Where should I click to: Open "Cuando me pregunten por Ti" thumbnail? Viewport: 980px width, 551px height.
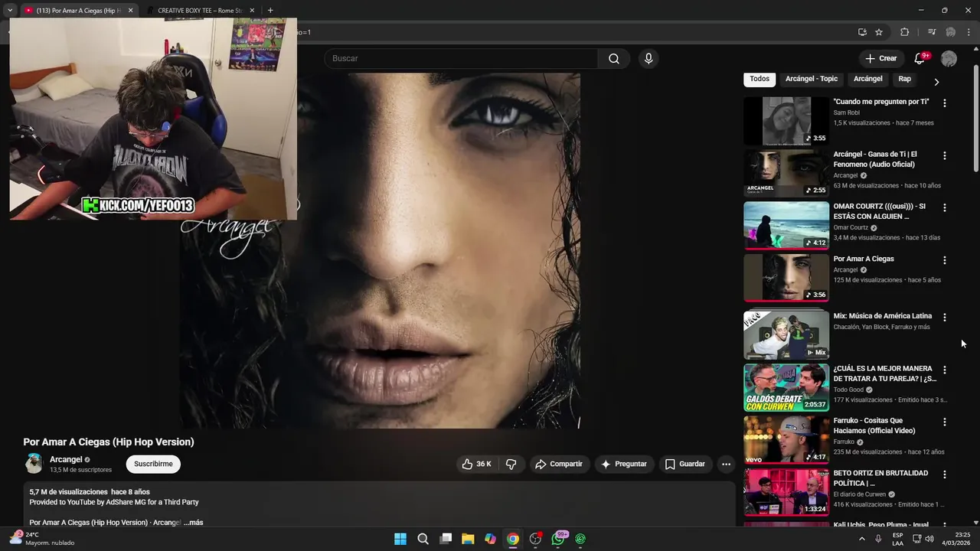[x=786, y=121]
